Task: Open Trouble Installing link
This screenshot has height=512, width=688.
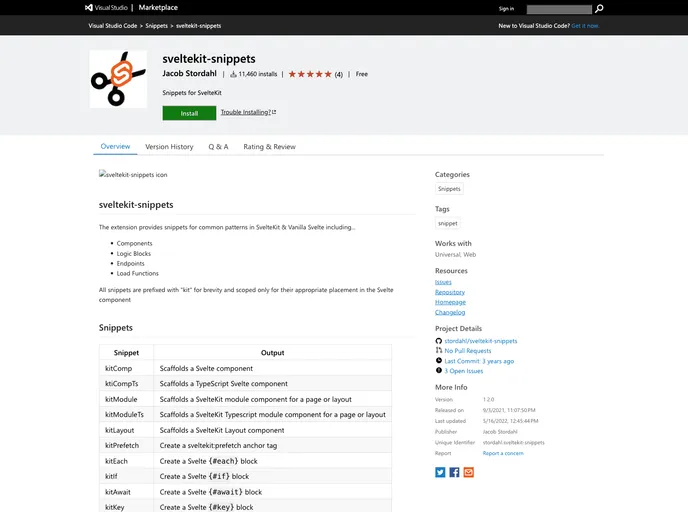Action: click(x=248, y=112)
